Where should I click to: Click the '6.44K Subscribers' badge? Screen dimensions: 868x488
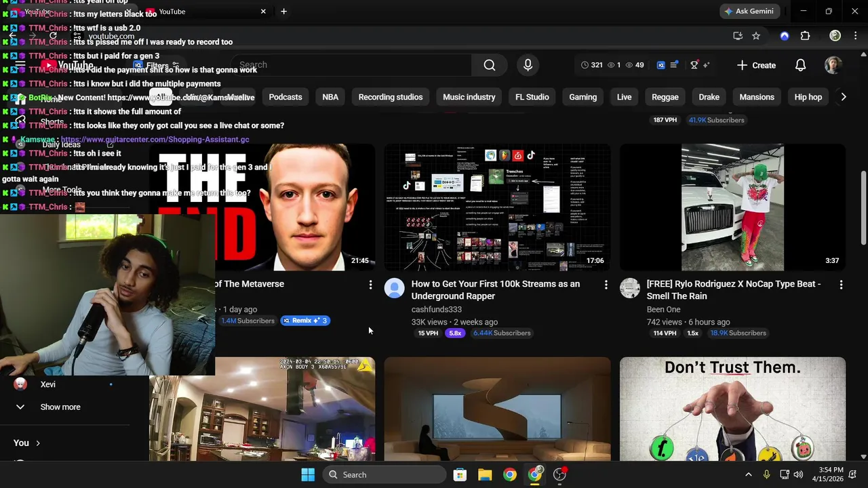(x=502, y=333)
